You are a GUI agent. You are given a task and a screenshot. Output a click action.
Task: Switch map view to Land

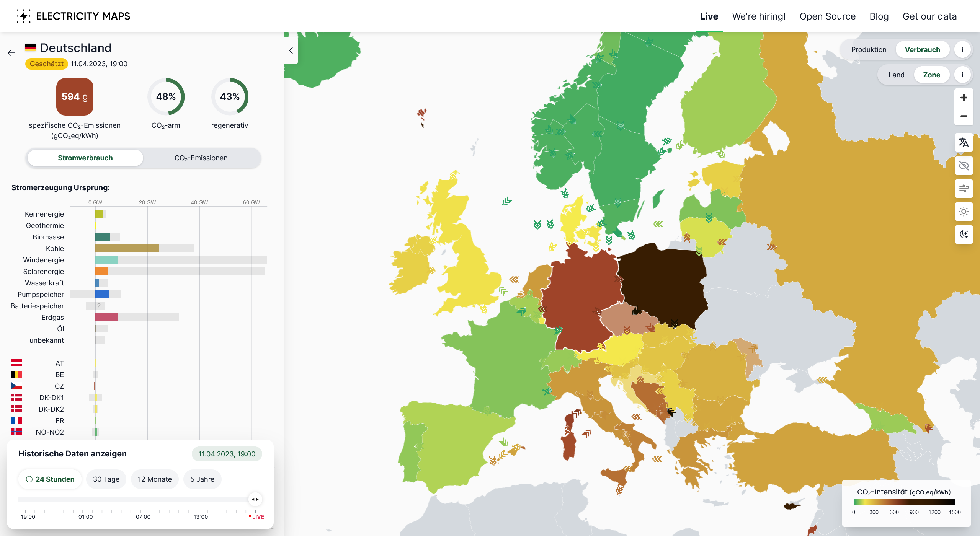(x=896, y=75)
